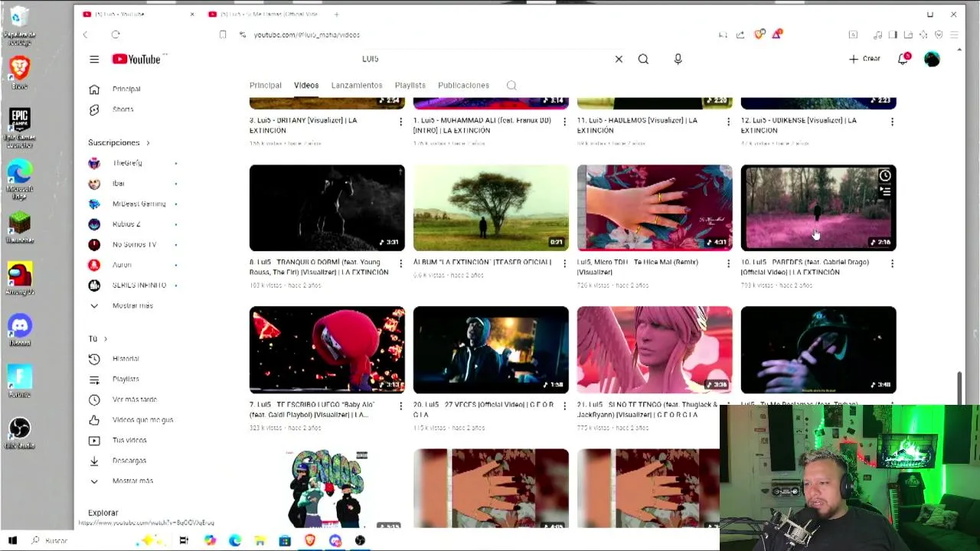
Task: Expand the Tú section chevron
Action: pos(105,339)
